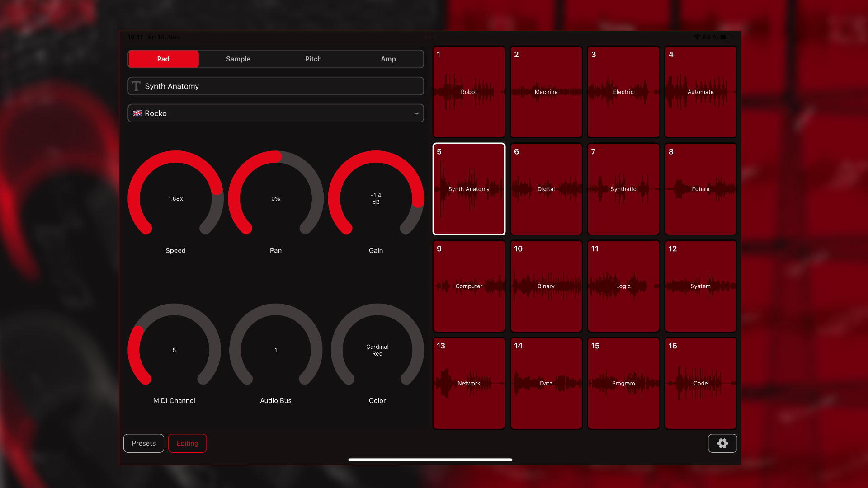Click the UK flag icon beside Rocko

(x=137, y=113)
